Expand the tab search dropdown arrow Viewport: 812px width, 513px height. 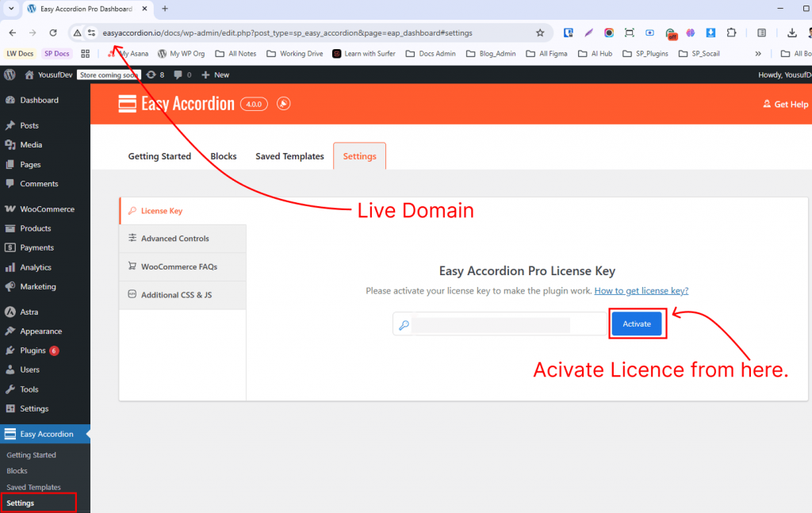pos(11,8)
